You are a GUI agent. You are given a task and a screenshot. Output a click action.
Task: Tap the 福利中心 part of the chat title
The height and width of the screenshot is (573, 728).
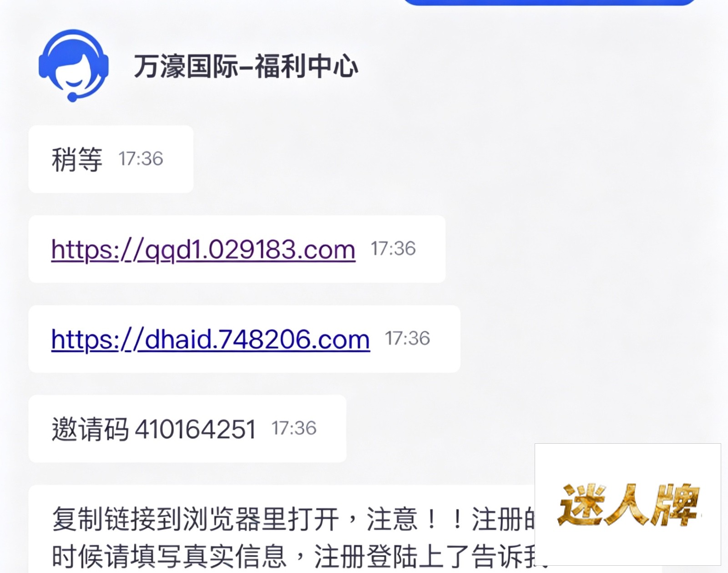(x=306, y=66)
